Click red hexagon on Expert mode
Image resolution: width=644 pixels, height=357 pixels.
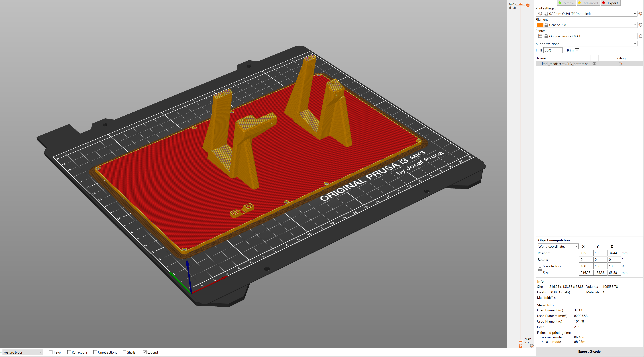click(604, 3)
